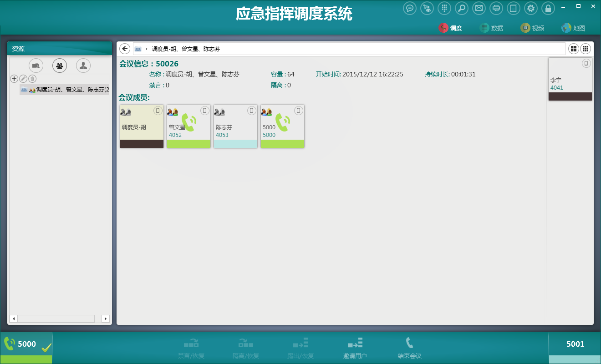This screenshot has width=601, height=364.
Task: Open settings with the gear icon
Action: (531, 8)
